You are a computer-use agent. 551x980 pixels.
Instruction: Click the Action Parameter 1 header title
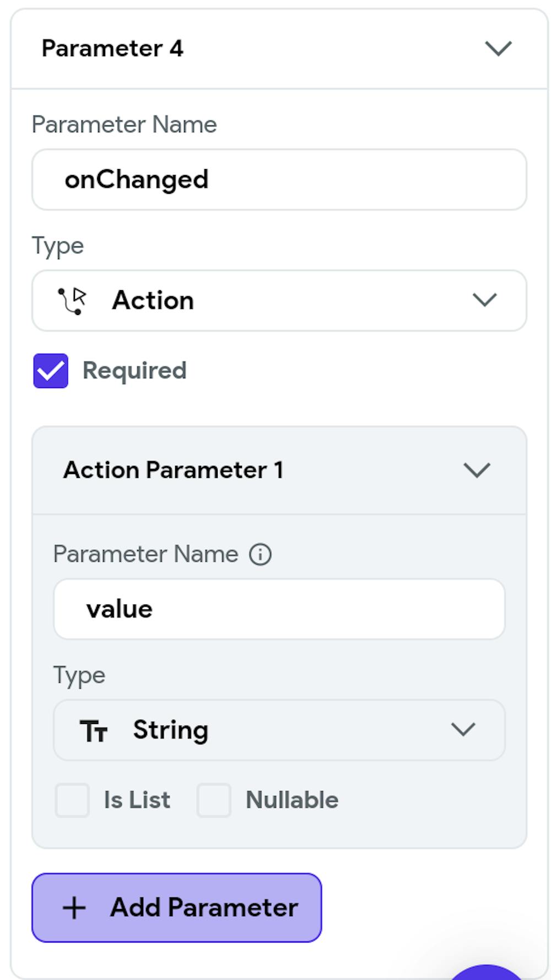[173, 470]
